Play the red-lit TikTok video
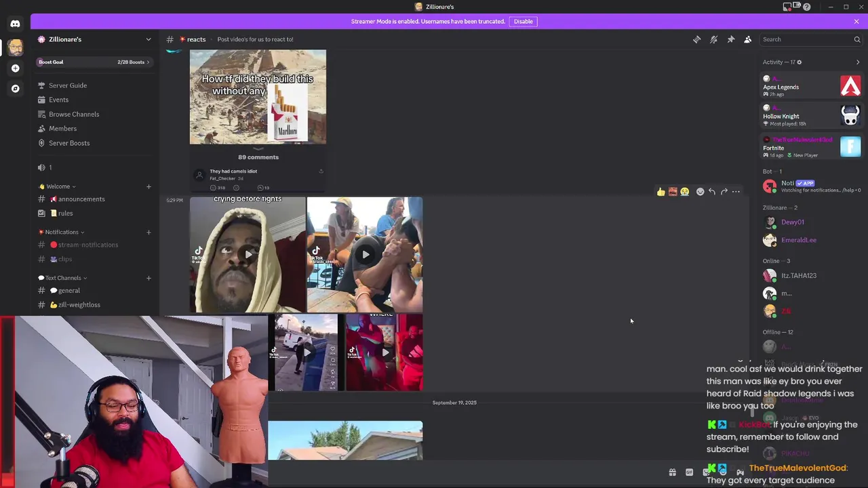Screen dimensions: 868x488 point(384,352)
